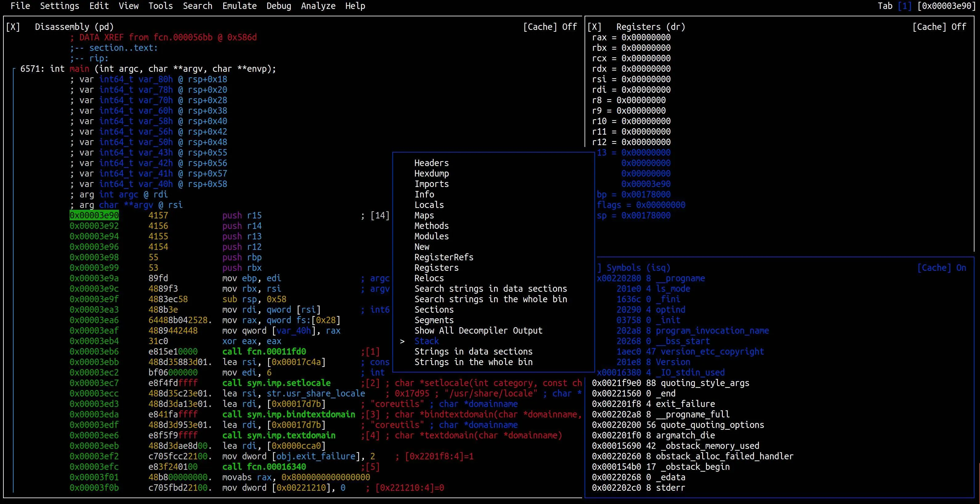
Task: Click the highlighted address 0x00003e90
Action: [x=94, y=215]
